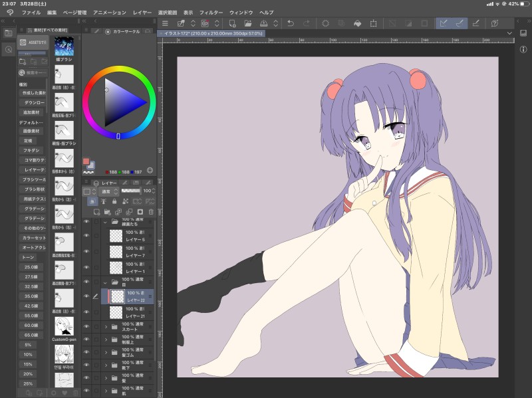Open the ファイル menu
Viewport: 532px width, 398px height.
31,13
